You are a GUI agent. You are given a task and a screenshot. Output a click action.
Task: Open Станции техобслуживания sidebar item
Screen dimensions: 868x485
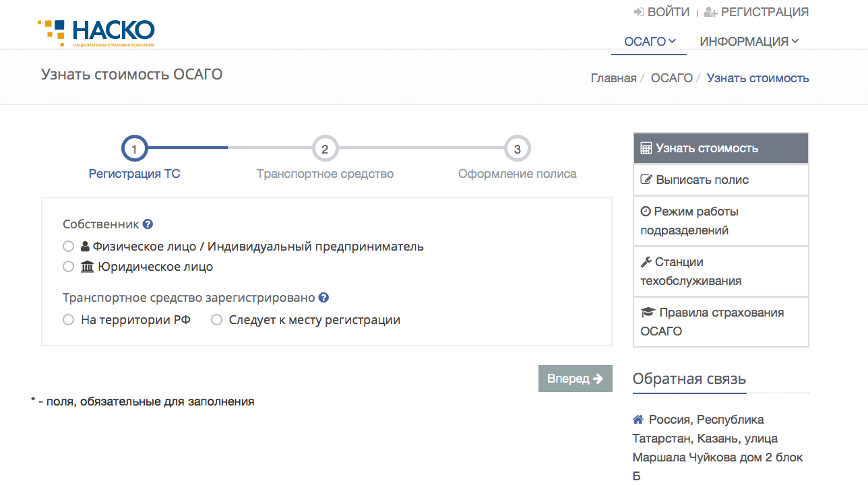[x=721, y=271]
